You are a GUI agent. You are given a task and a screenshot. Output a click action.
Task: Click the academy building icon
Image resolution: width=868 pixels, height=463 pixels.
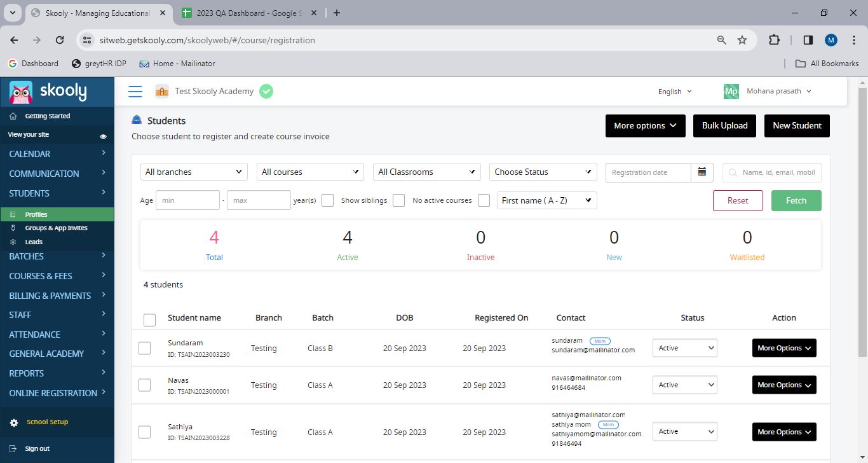point(162,92)
